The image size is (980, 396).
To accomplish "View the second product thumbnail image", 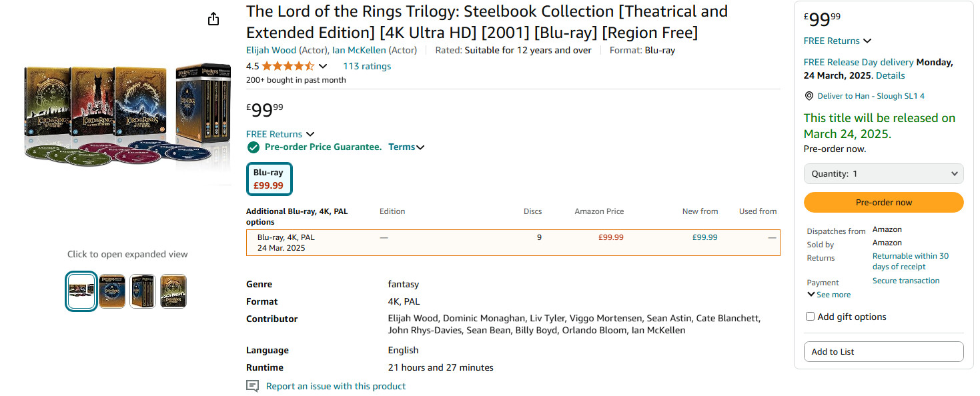I will [112, 291].
